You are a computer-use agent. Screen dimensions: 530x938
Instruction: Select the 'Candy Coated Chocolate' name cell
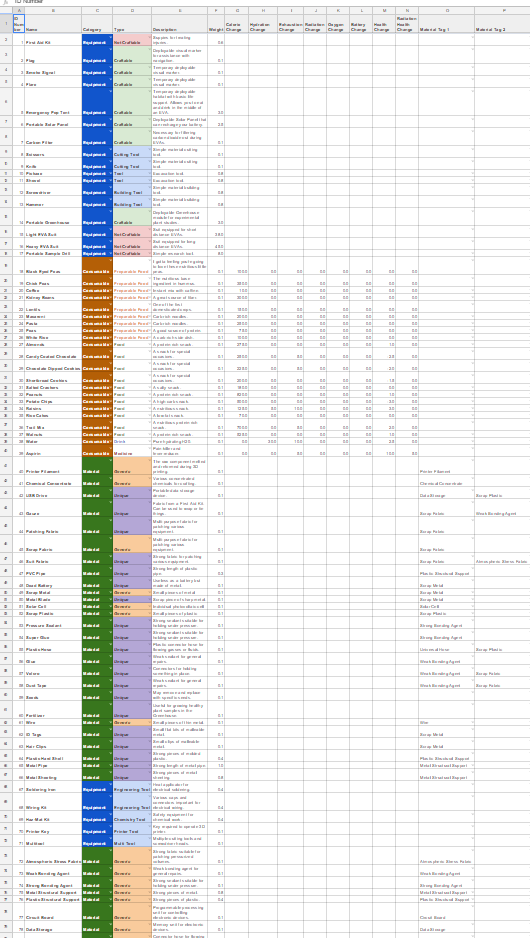[x=52, y=354]
